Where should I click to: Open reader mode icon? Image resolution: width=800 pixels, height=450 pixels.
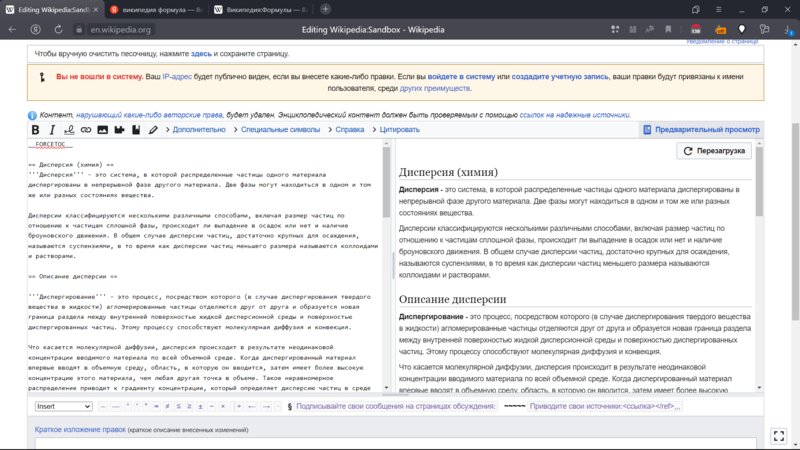pos(633,30)
